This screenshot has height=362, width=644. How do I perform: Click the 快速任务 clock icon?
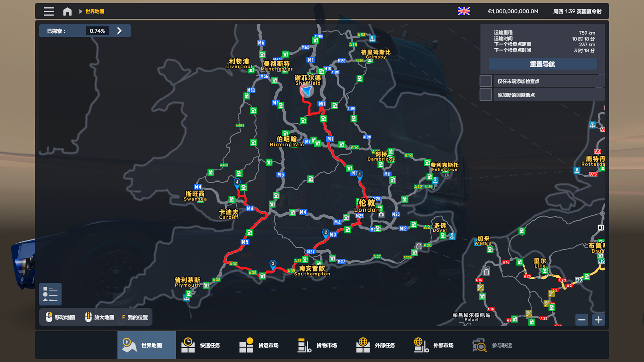[x=188, y=345]
